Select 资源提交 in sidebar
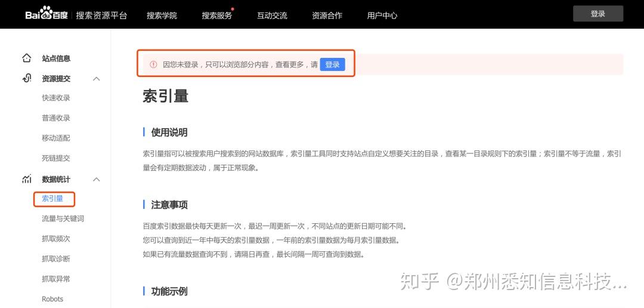Image resolution: width=644 pixels, height=308 pixels. [56, 79]
